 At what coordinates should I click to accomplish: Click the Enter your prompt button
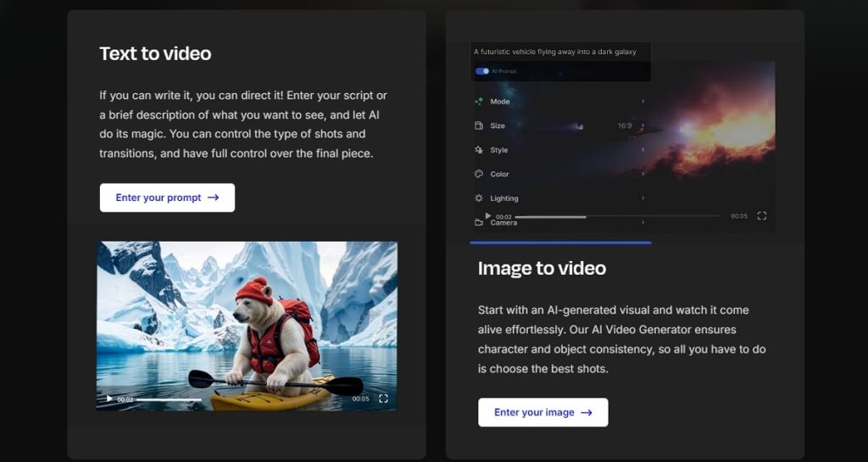coord(167,198)
